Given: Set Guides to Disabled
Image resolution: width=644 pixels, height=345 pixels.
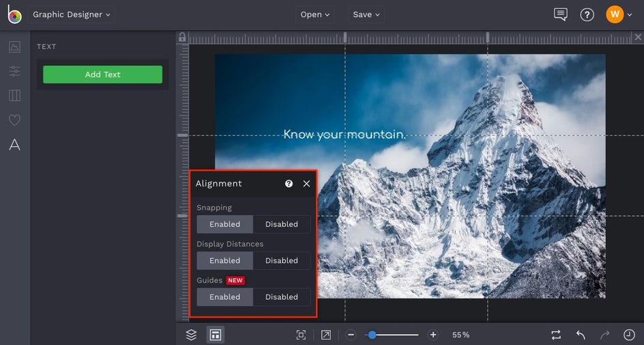Looking at the screenshot, I should (x=282, y=297).
